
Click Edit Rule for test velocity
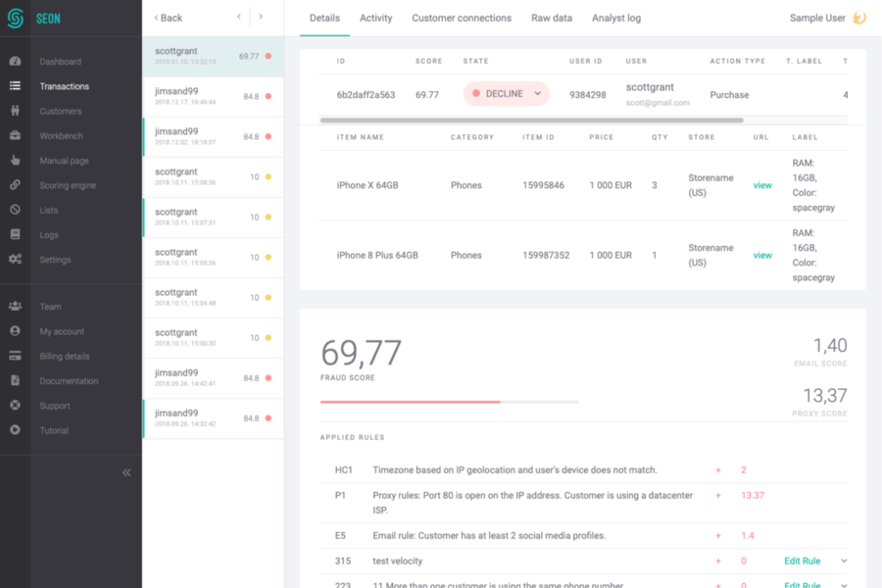[802, 562]
